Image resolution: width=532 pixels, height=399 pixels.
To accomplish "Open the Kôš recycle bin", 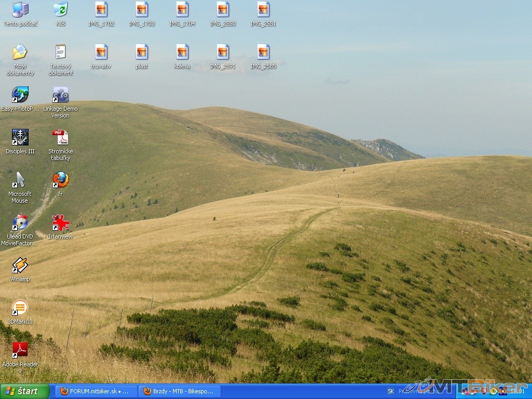I will click(60, 10).
